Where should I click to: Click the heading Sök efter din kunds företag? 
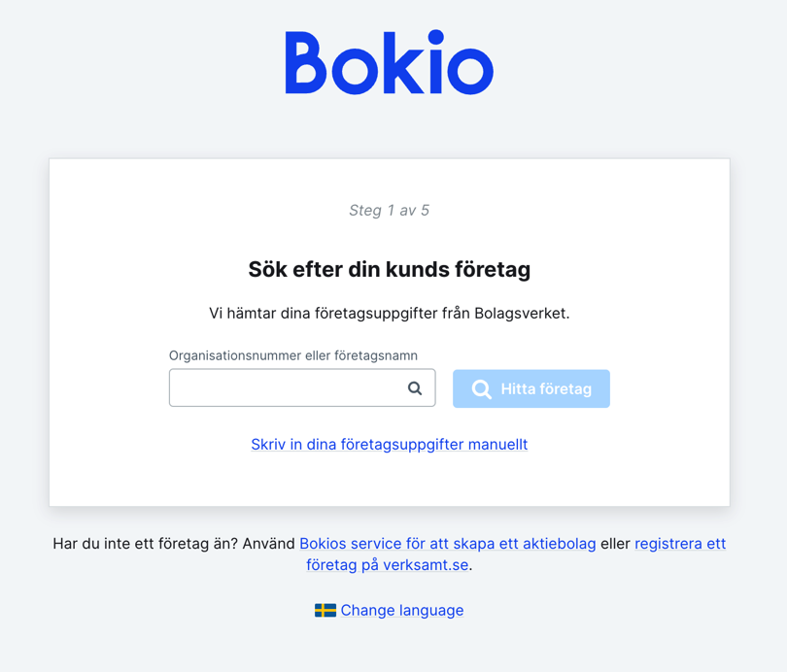click(389, 269)
